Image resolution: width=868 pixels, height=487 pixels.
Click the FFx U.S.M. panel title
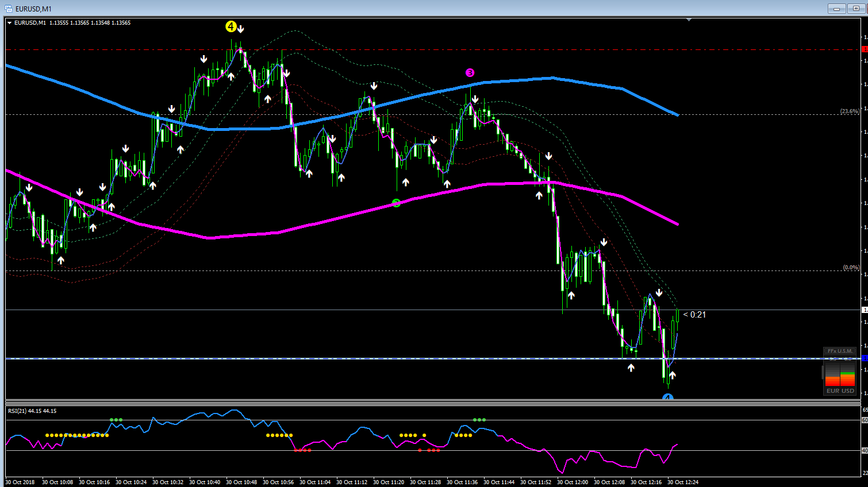(840, 351)
